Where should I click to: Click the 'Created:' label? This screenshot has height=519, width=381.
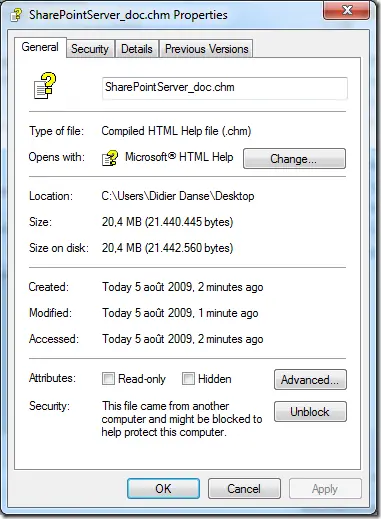[x=49, y=287]
